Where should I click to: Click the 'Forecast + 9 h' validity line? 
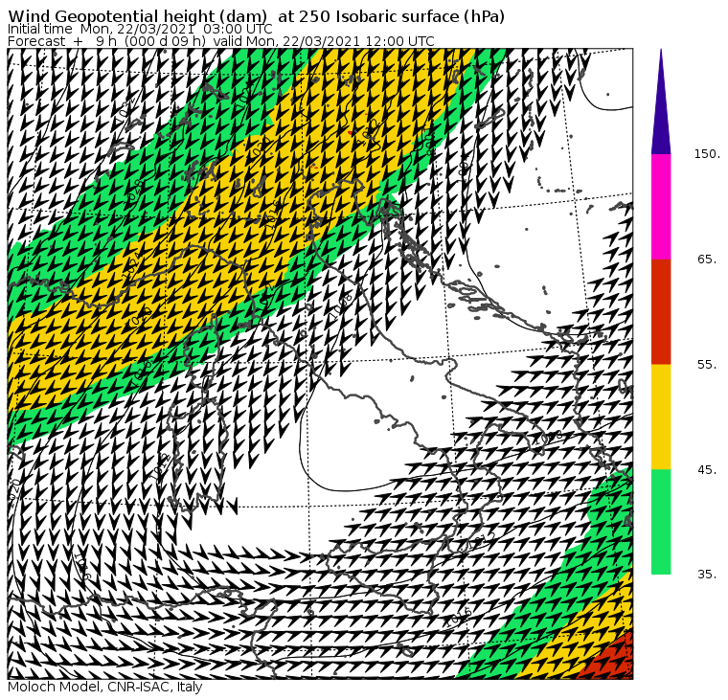pyautogui.click(x=221, y=41)
